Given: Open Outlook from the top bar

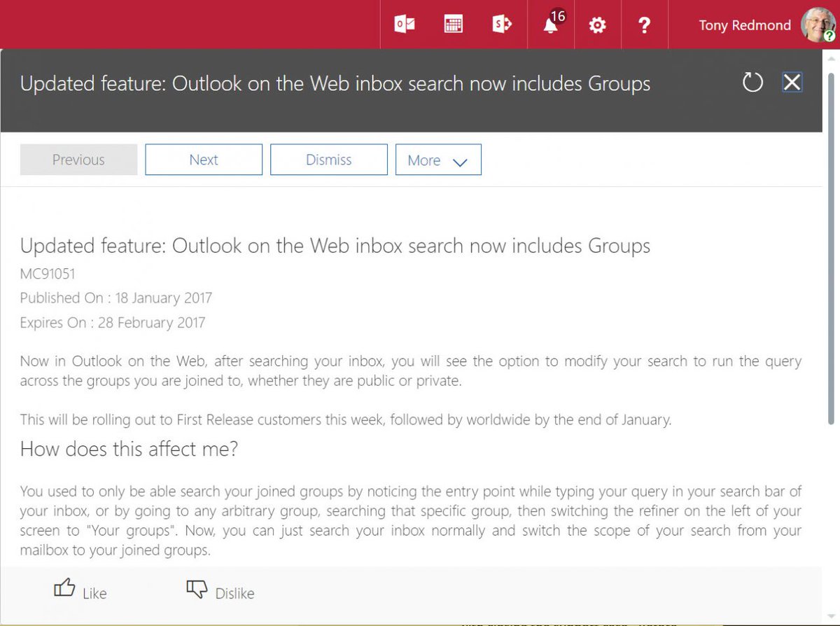Looking at the screenshot, I should pyautogui.click(x=405, y=25).
